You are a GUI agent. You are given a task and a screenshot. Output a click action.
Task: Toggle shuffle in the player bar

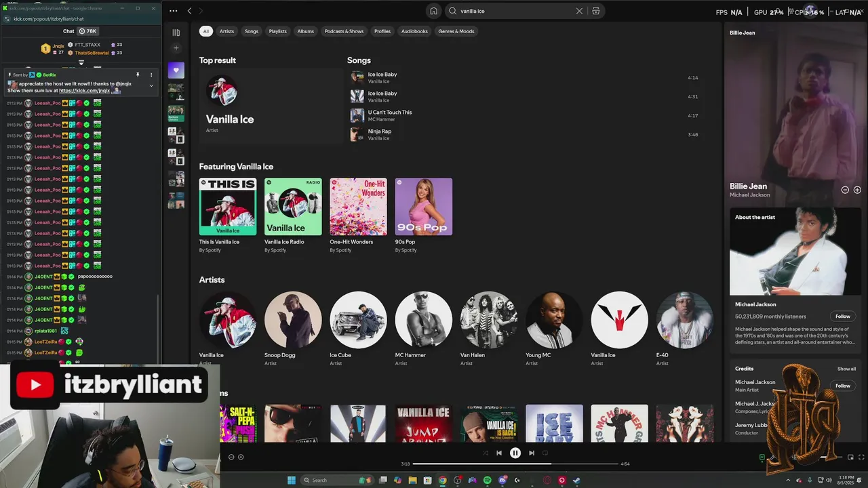485,453
